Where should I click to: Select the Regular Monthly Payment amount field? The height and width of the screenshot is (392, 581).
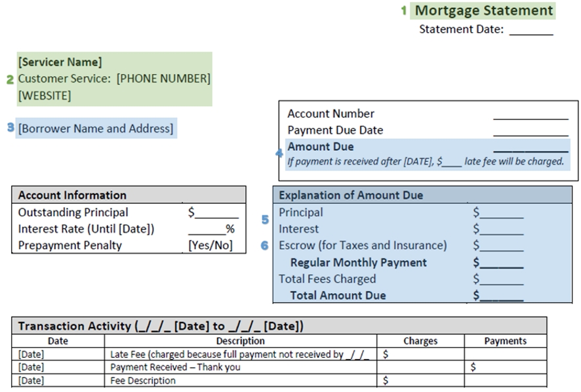pos(498,263)
